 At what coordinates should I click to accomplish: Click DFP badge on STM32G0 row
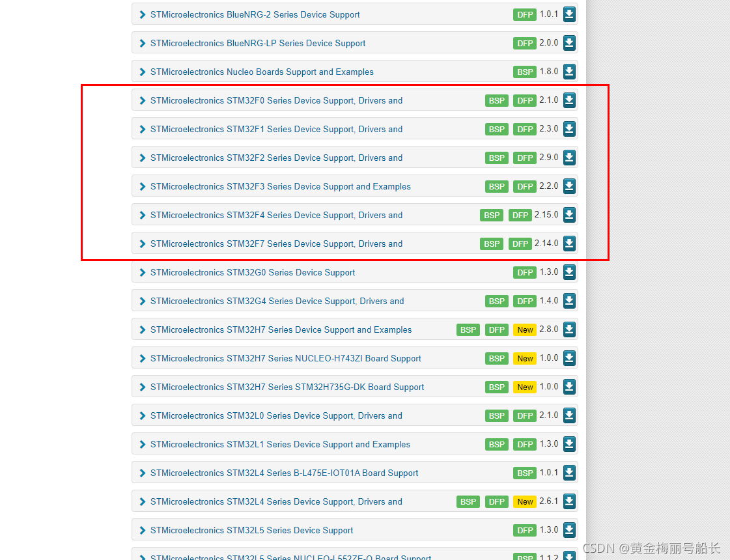(525, 272)
